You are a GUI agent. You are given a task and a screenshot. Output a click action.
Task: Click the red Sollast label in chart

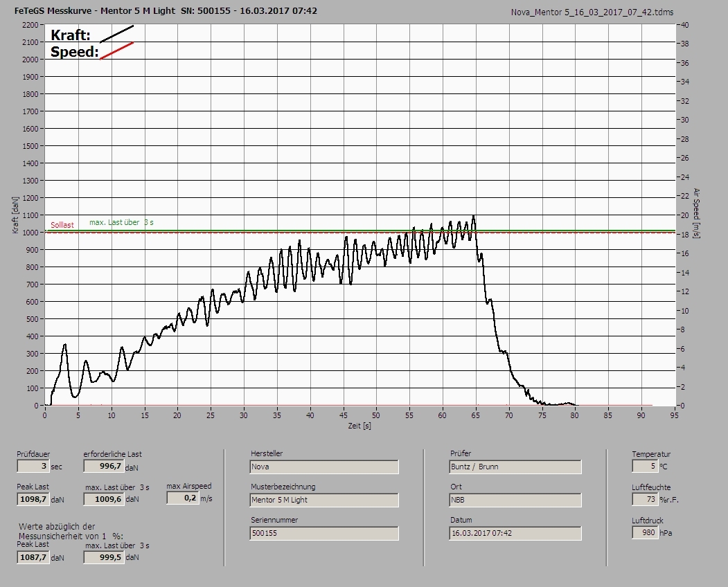pos(62,225)
